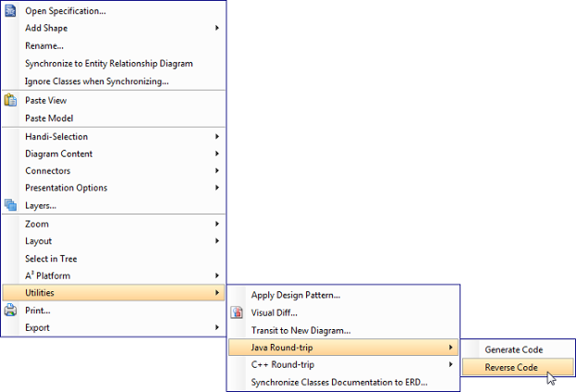
Task: Click the Java Round-trip submenu arrow
Action: coord(451,348)
